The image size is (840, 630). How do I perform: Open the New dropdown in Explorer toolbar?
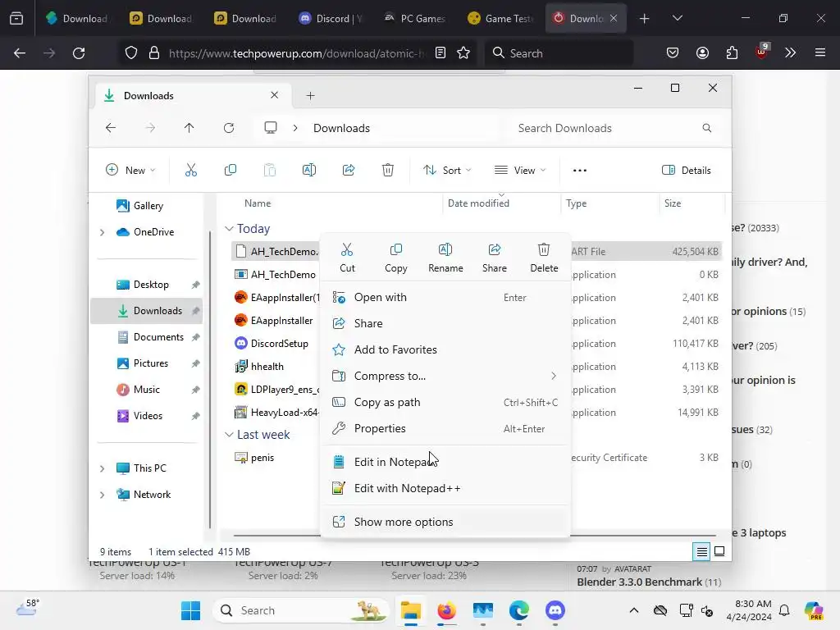coord(130,171)
